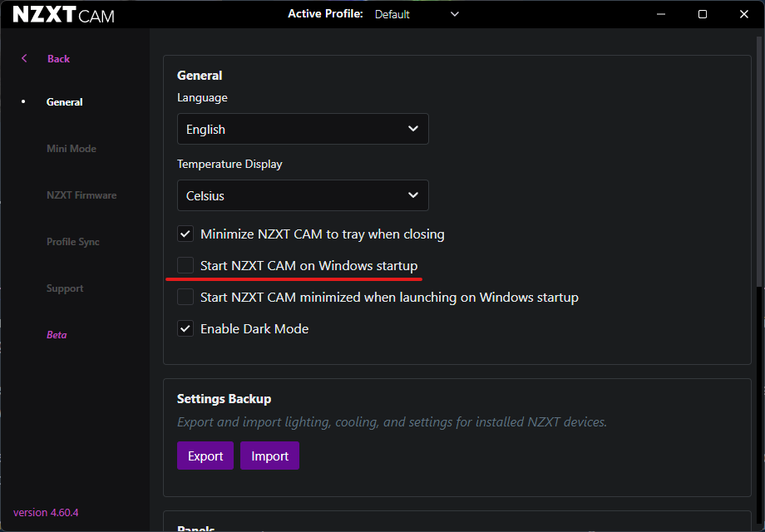
Task: Enable Start NZXT CAM minimized when launching
Action: click(x=185, y=297)
